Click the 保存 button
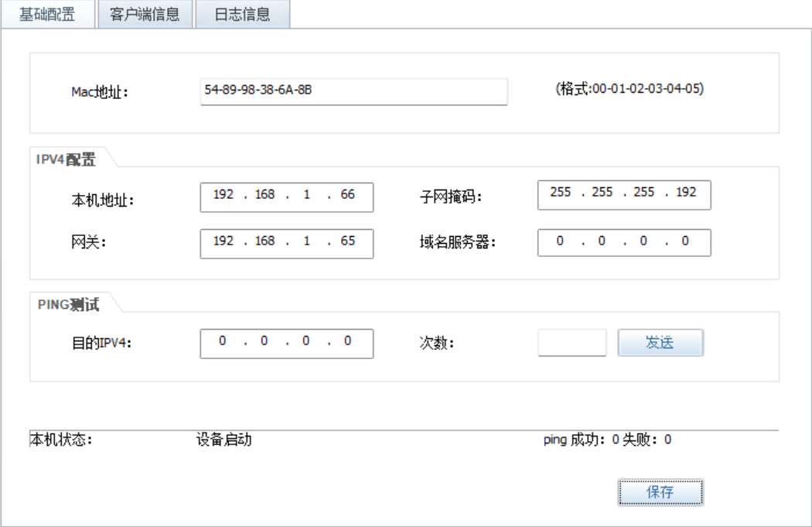812x527 pixels. tap(660, 491)
